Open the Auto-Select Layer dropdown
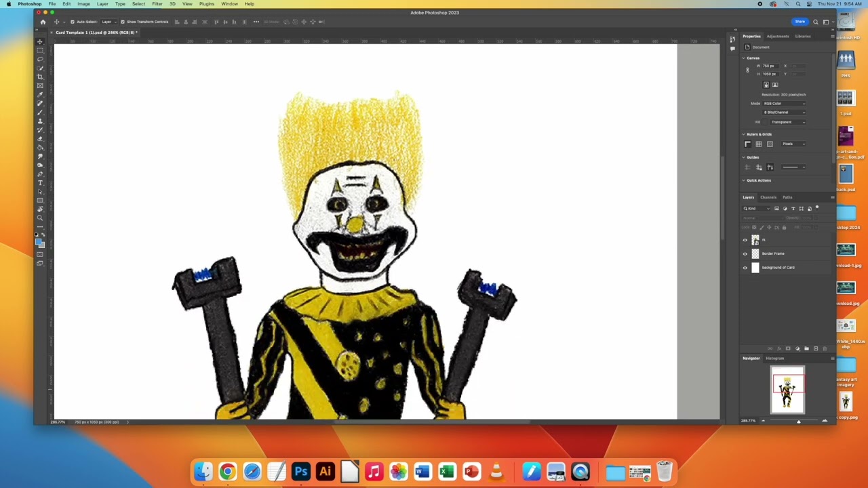The height and width of the screenshot is (488, 868). (x=108, y=22)
